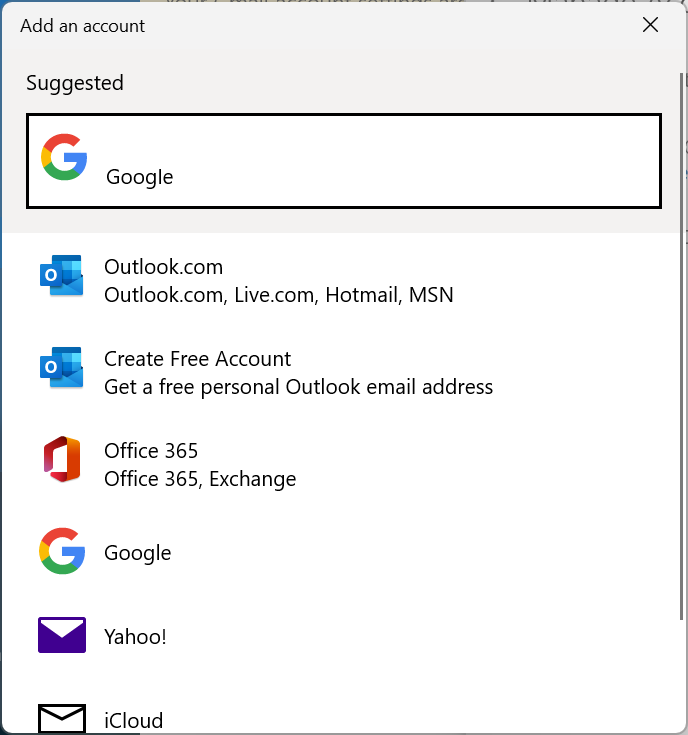Click the iCloud envelope icon
Screen dimensions: 688x735
click(x=62, y=719)
